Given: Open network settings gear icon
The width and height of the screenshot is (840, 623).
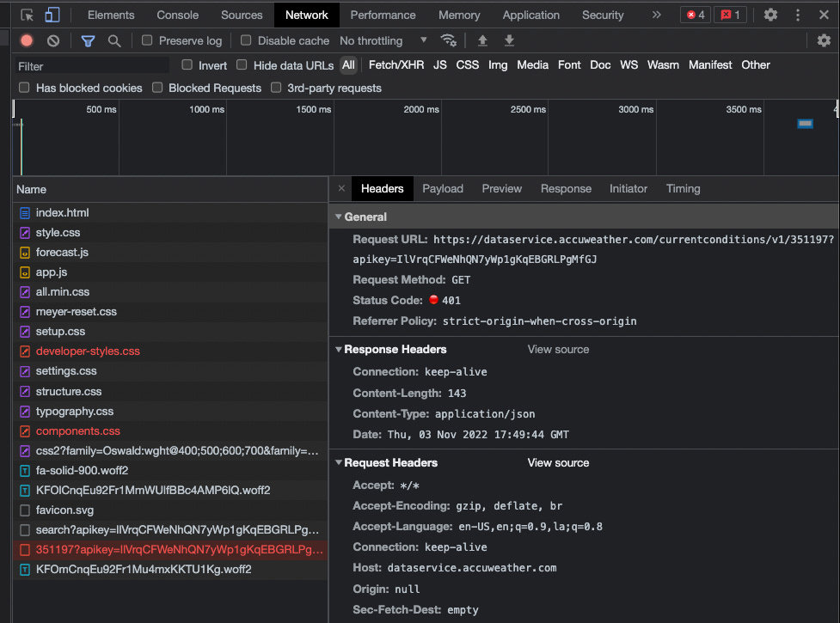Looking at the screenshot, I should pyautogui.click(x=824, y=40).
